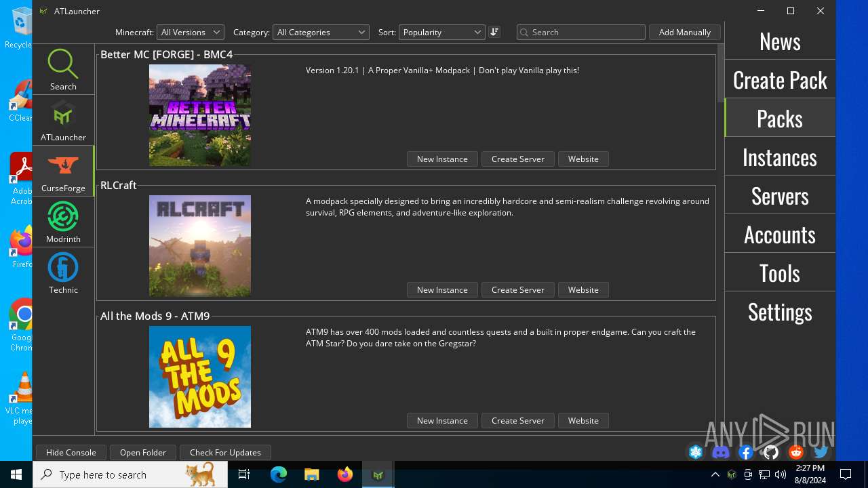Open the Twitter link icon
This screenshot has width=868, height=488.
(x=821, y=452)
